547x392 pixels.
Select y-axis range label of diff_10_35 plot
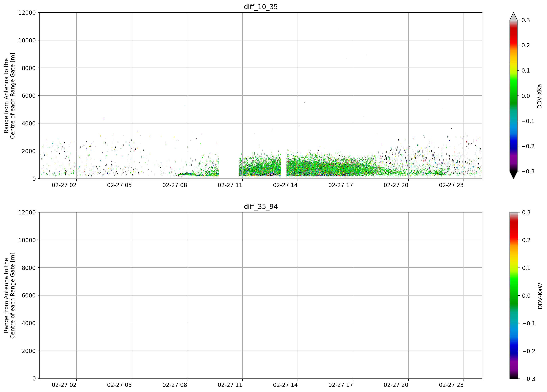[x=9, y=96]
